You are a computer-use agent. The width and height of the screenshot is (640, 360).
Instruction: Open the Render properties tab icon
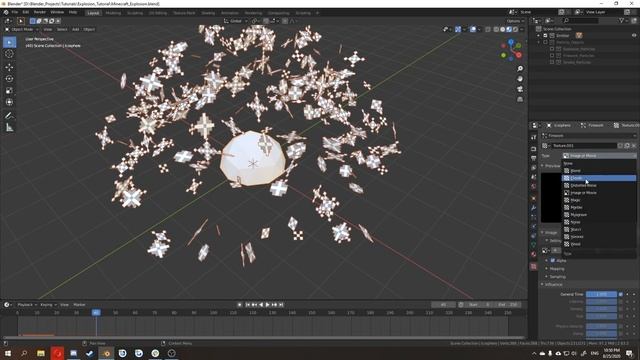533,149
